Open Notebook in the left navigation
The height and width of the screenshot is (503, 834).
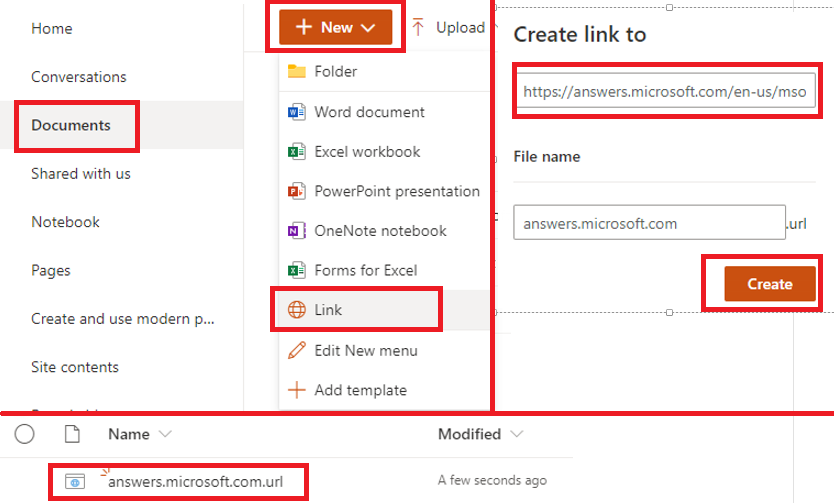65,222
